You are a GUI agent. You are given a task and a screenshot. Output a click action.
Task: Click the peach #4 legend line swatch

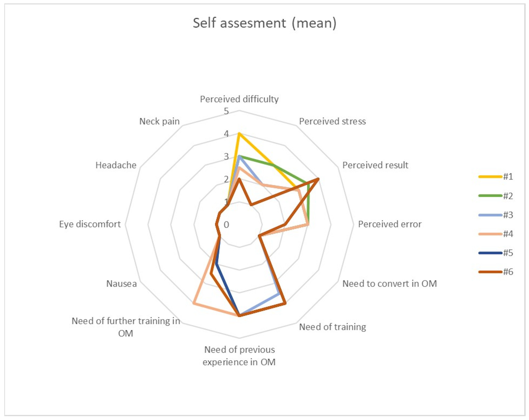(490, 234)
